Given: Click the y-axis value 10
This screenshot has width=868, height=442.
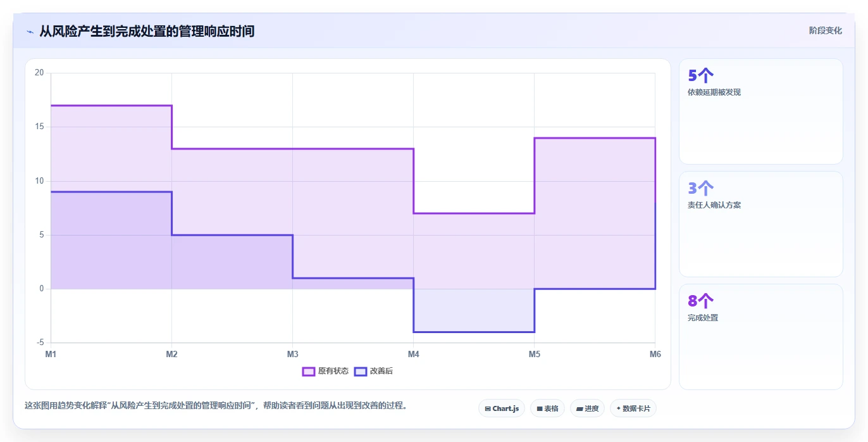Looking at the screenshot, I should coord(39,181).
